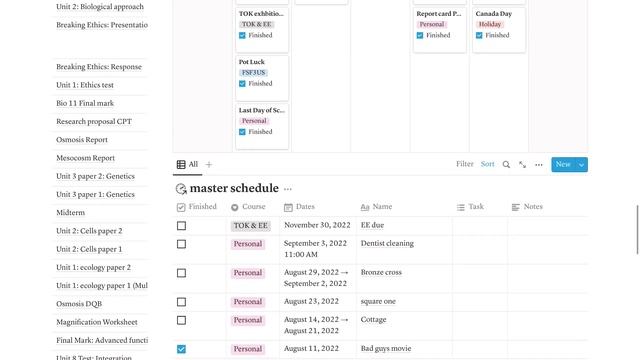Switch to the All table view tab
Viewport: 640px width, 360px height.
(x=187, y=164)
